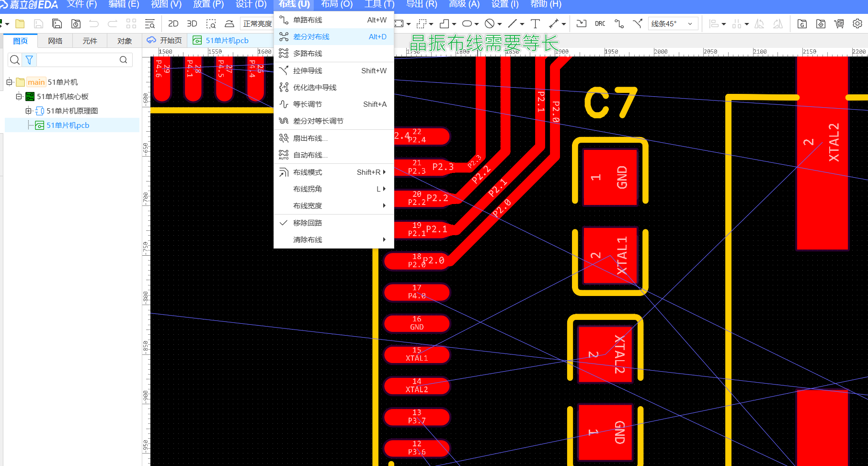Click the filter funnel icon in panel

[29, 60]
